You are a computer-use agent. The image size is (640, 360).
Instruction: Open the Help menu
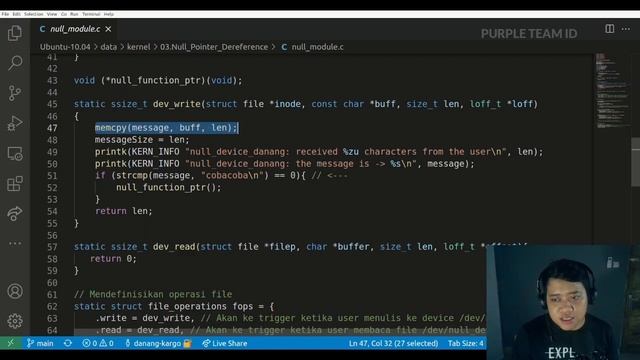(x=109, y=14)
